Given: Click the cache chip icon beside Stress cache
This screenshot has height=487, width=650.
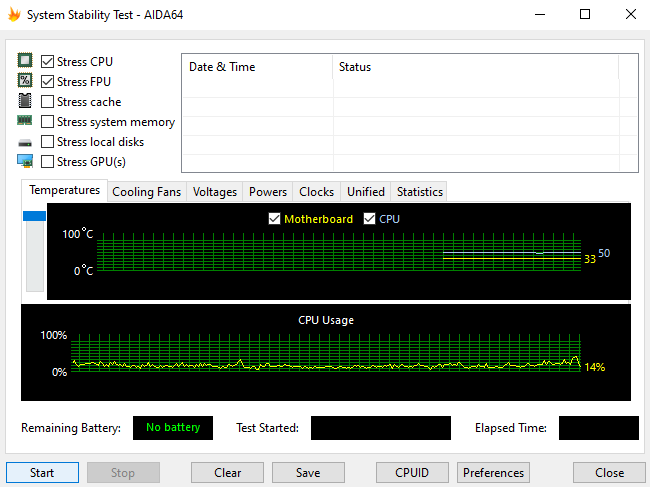Looking at the screenshot, I should (25, 100).
